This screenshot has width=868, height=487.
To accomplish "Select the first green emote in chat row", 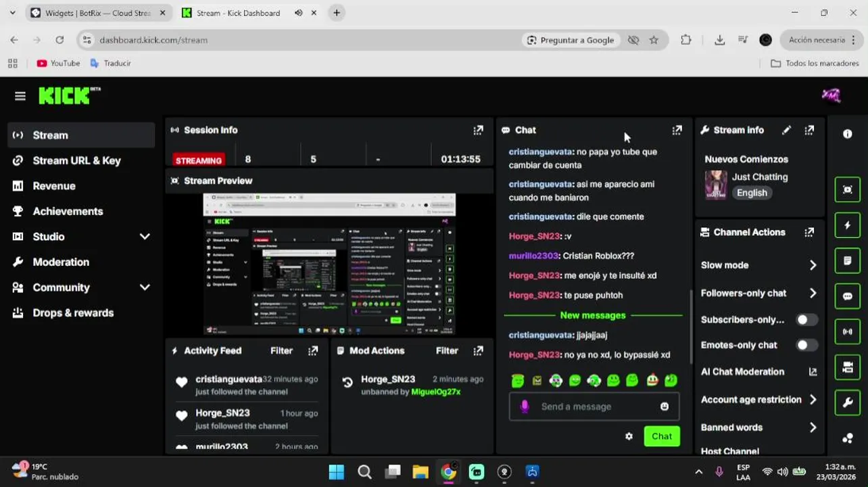I will [518, 381].
